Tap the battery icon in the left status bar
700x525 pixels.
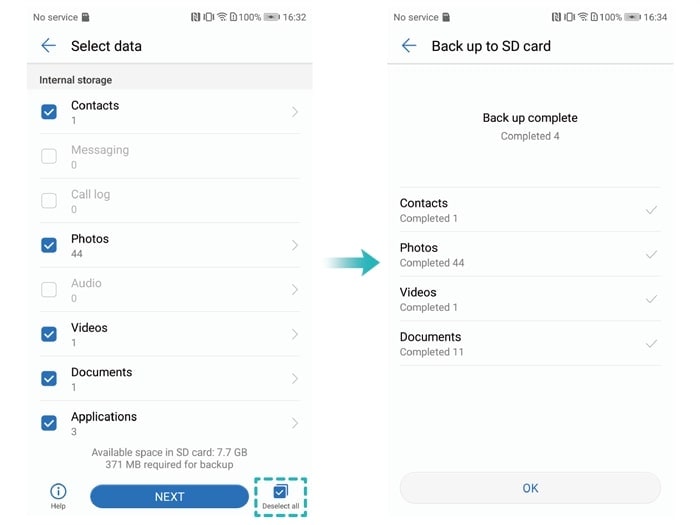coord(271,17)
